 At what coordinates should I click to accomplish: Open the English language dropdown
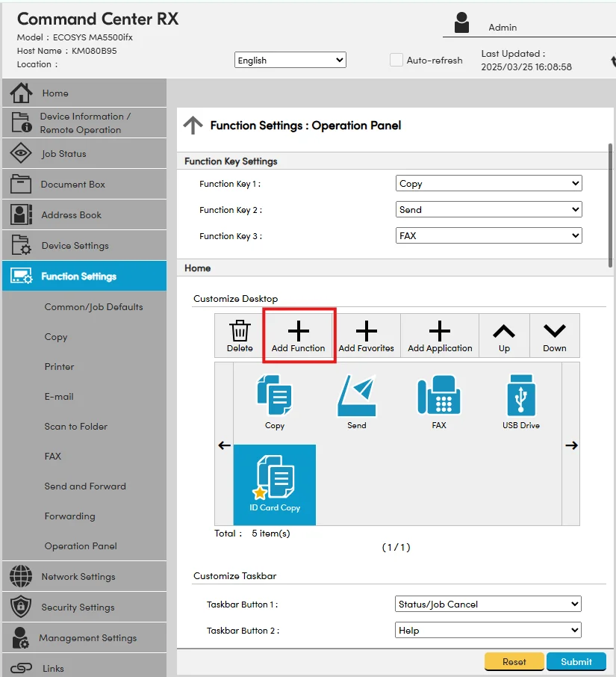coord(290,61)
